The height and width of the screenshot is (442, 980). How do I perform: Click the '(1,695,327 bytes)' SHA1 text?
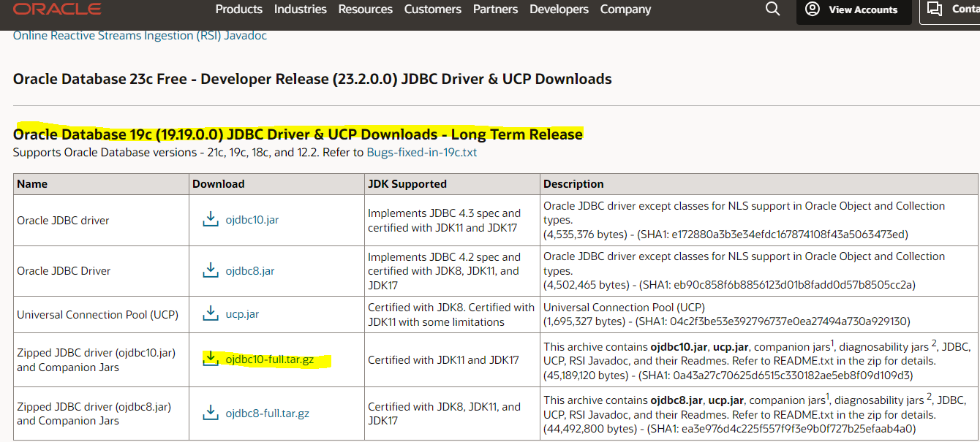[x=727, y=321]
